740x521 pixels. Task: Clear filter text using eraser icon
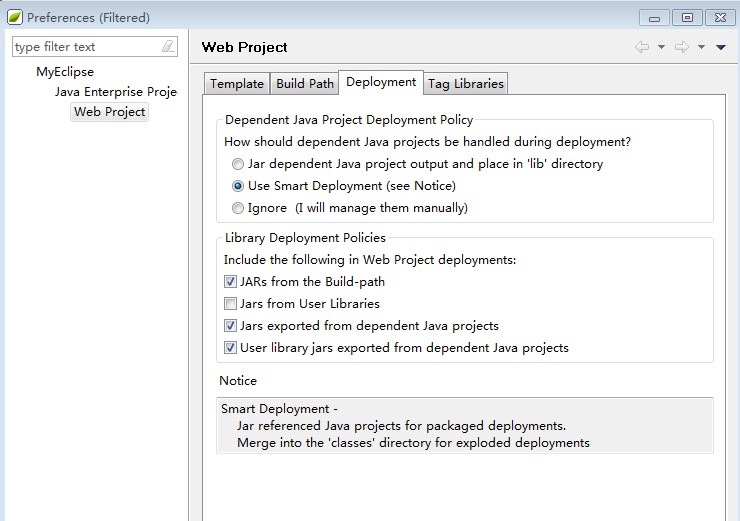pos(168,46)
